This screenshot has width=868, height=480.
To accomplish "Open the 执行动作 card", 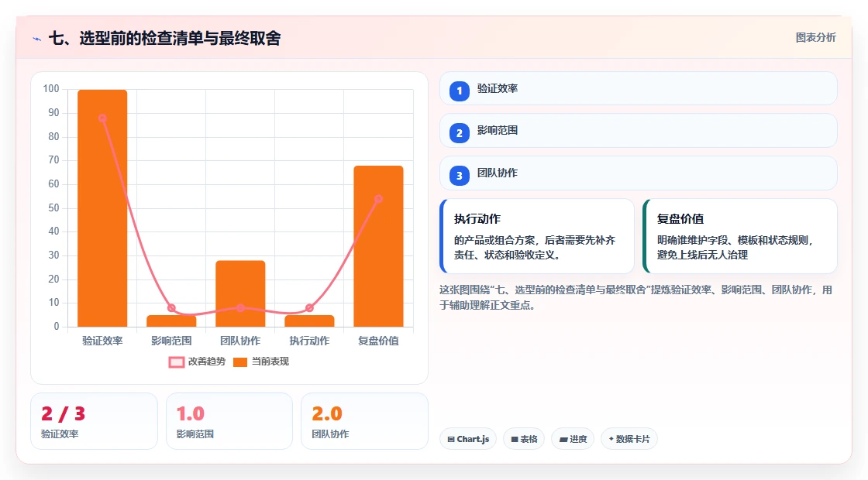I will coord(537,236).
